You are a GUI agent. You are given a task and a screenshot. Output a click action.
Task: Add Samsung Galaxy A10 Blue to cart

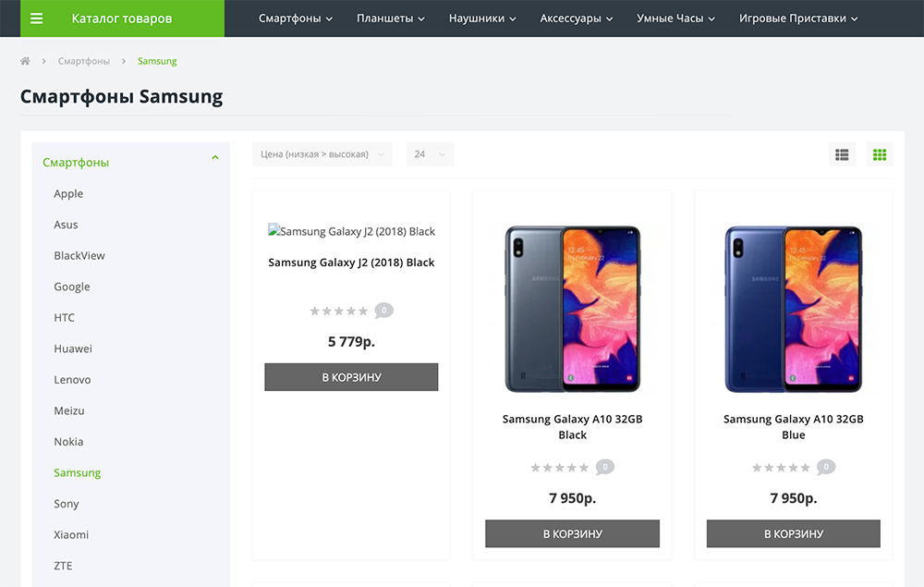793,533
